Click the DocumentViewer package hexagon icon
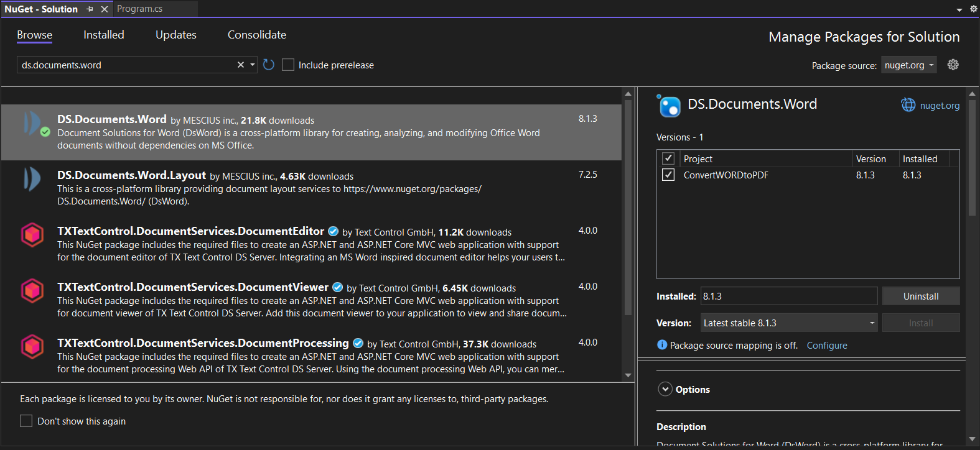 coord(32,291)
